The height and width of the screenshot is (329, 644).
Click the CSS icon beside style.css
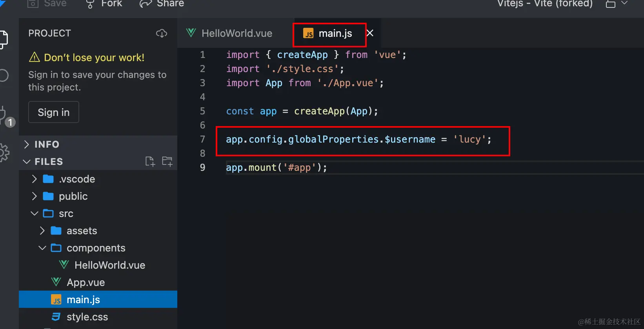point(56,317)
